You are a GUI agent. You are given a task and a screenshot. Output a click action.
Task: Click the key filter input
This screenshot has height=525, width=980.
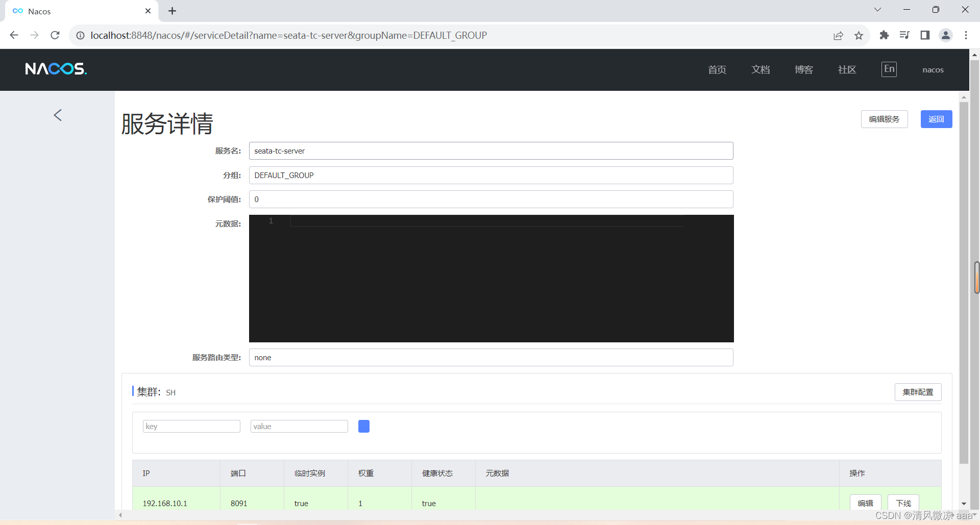point(191,426)
